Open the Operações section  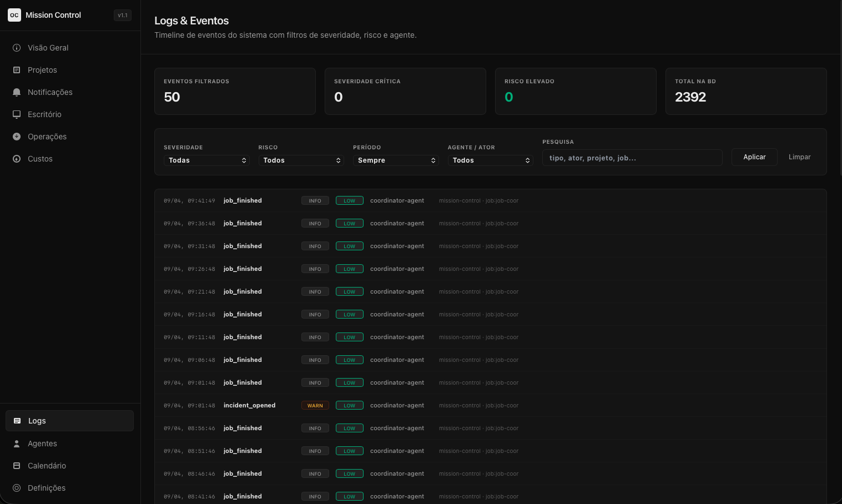pyautogui.click(x=70, y=137)
